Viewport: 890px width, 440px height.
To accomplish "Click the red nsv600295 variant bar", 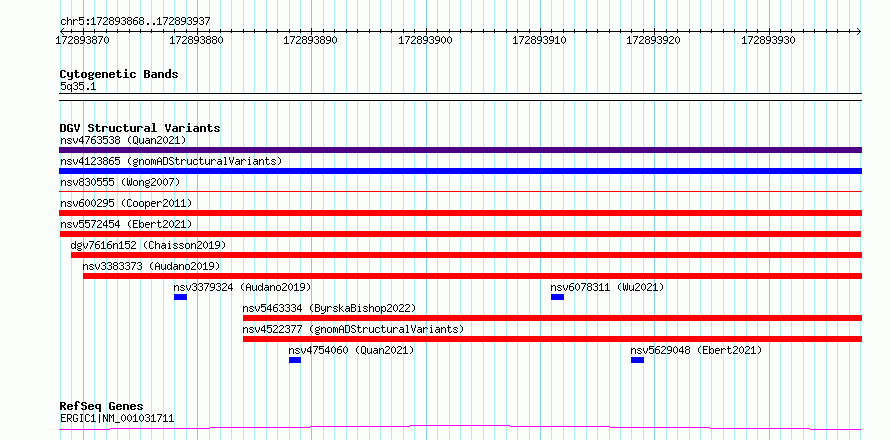I will pyautogui.click(x=460, y=213).
